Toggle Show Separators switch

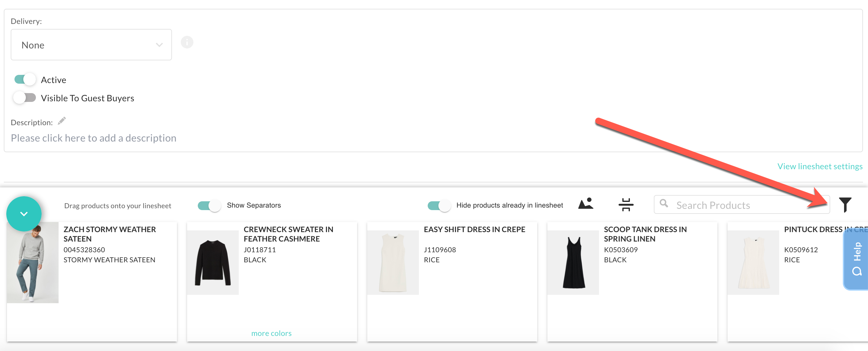point(209,205)
